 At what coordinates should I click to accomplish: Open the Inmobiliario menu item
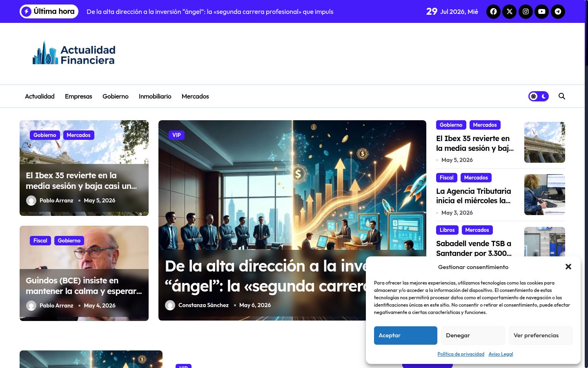point(155,96)
